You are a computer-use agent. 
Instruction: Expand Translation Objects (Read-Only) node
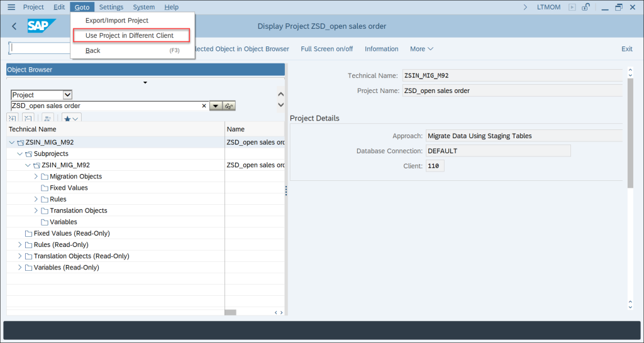pos(19,256)
